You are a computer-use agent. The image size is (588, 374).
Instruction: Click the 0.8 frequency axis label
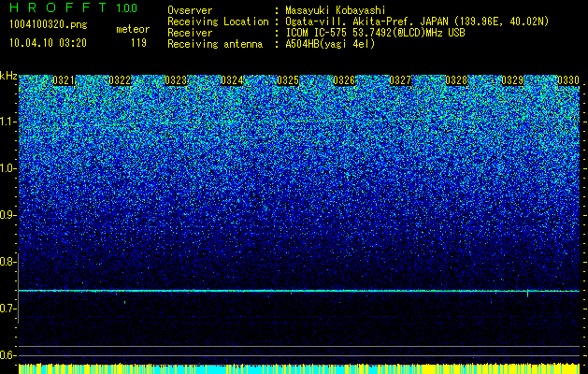[7, 262]
